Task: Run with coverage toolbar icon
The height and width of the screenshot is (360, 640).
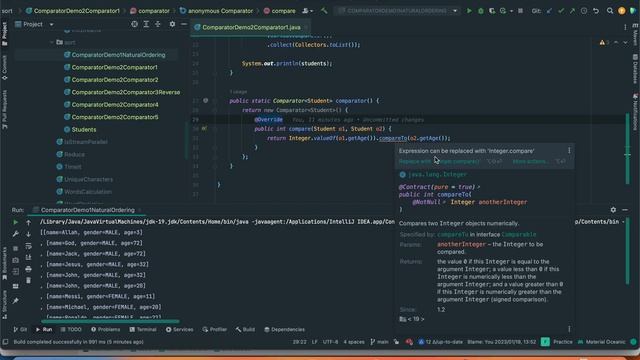Action: click(x=491, y=11)
